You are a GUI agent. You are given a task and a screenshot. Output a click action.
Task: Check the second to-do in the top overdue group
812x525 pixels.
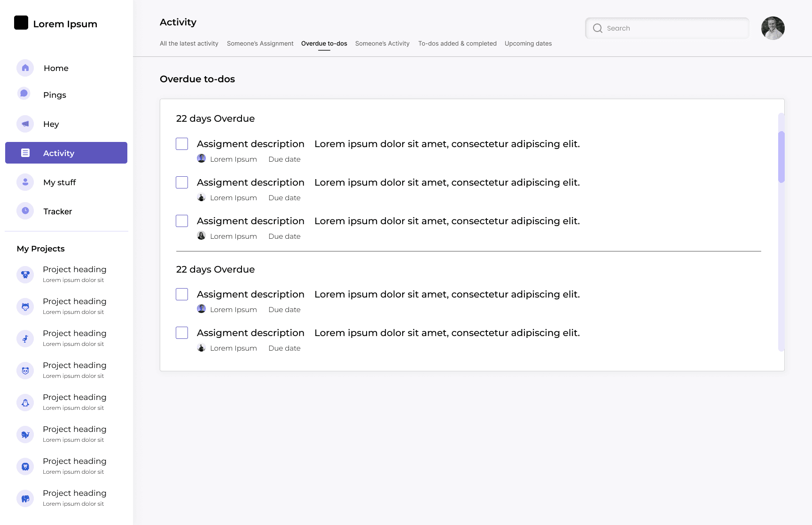point(182,182)
